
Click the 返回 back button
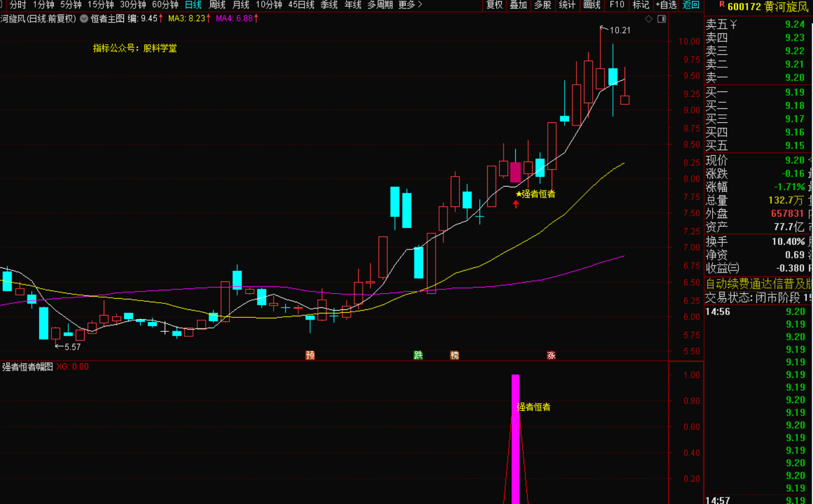pyautogui.click(x=691, y=5)
